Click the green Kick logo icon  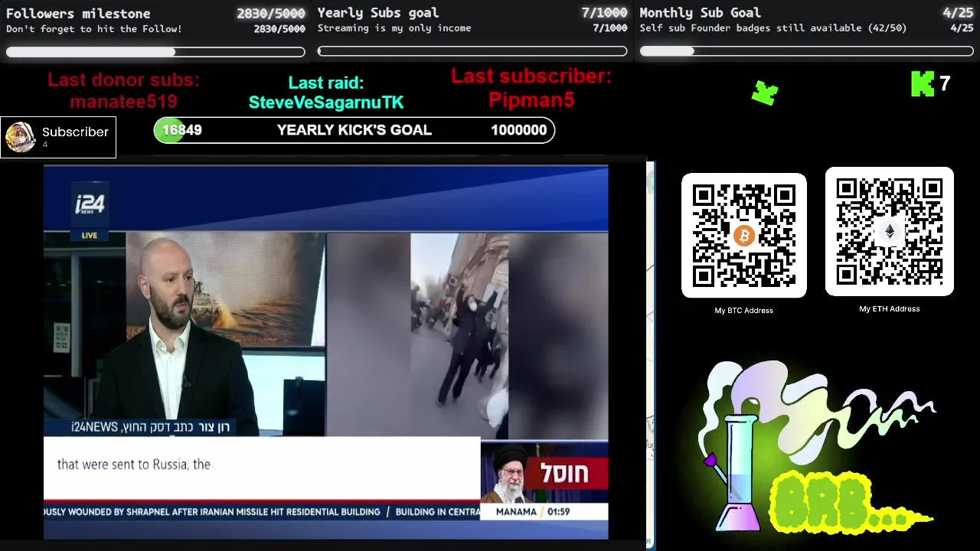coord(923,83)
